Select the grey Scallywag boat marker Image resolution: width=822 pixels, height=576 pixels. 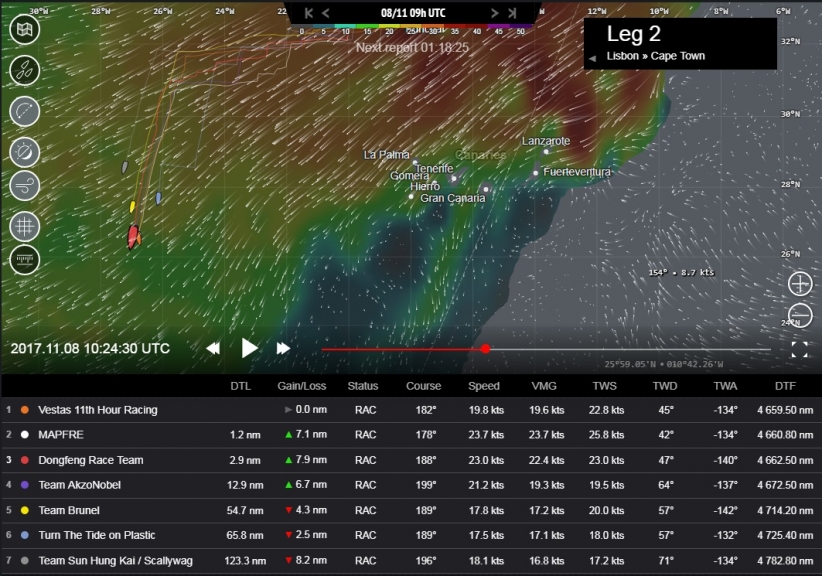click(x=125, y=167)
